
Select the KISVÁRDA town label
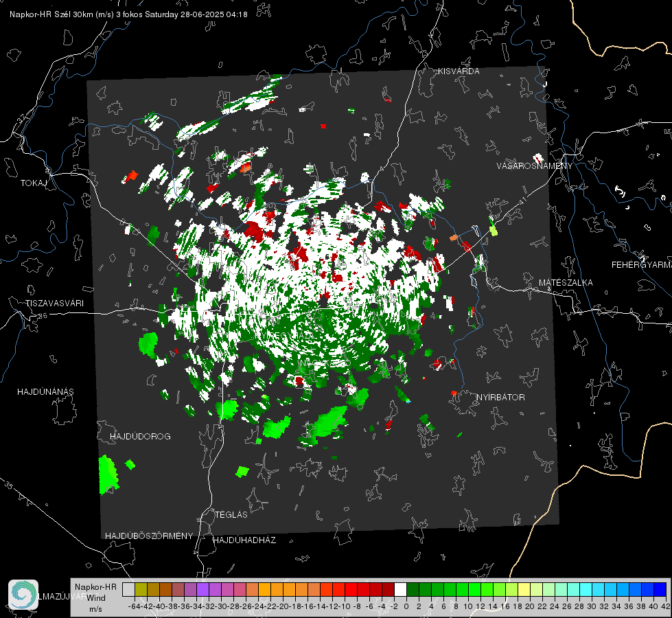click(x=459, y=71)
